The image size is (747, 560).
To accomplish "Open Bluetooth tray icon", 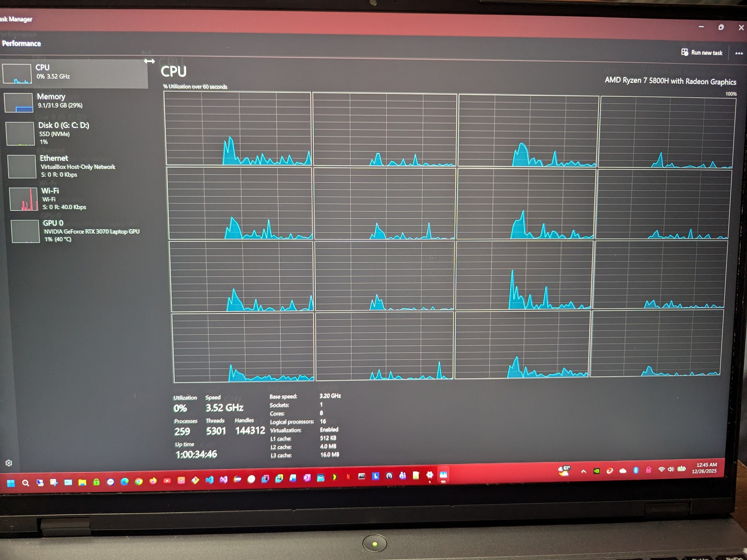I will click(636, 470).
